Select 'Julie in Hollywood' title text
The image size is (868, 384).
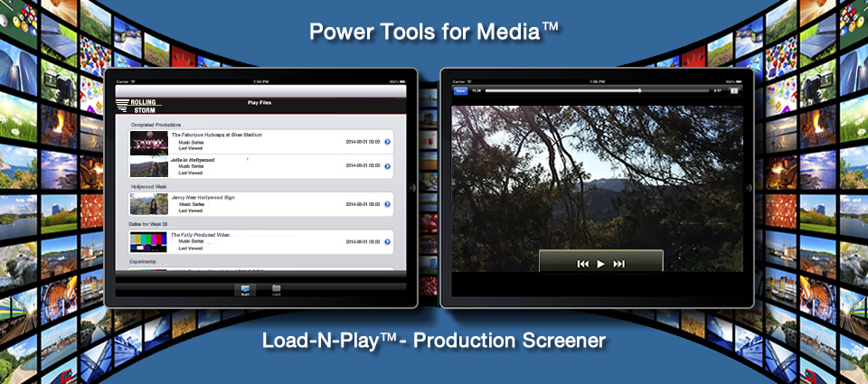(192, 159)
